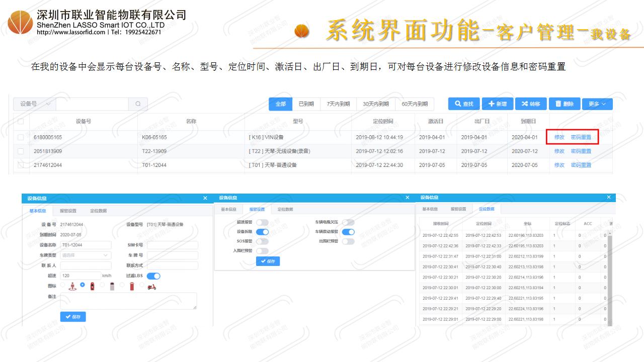Screen dimensions: 644x362
Task: Click the 转移 shuffle transfer button
Action: [530, 104]
